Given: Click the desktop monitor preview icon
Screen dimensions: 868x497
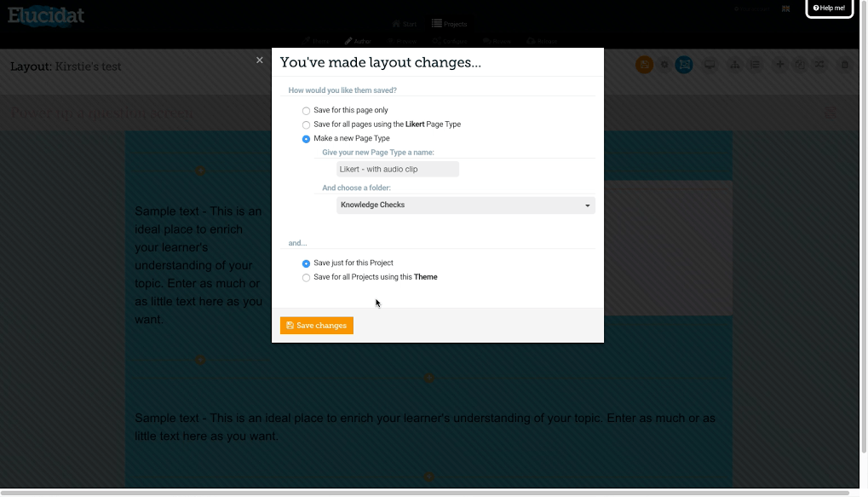Looking at the screenshot, I should [710, 65].
